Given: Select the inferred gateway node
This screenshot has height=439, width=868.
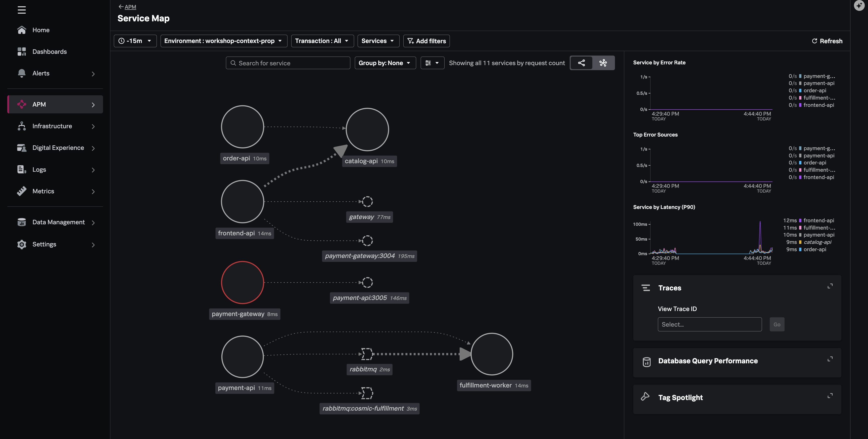Looking at the screenshot, I should [x=367, y=202].
